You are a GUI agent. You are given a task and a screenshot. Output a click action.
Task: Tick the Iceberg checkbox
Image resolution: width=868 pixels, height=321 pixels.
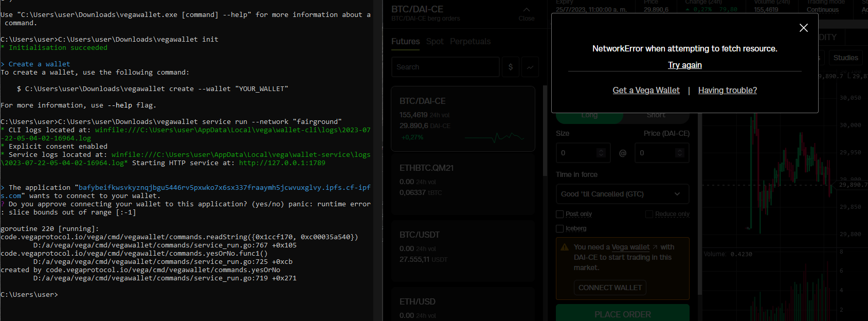click(x=560, y=228)
